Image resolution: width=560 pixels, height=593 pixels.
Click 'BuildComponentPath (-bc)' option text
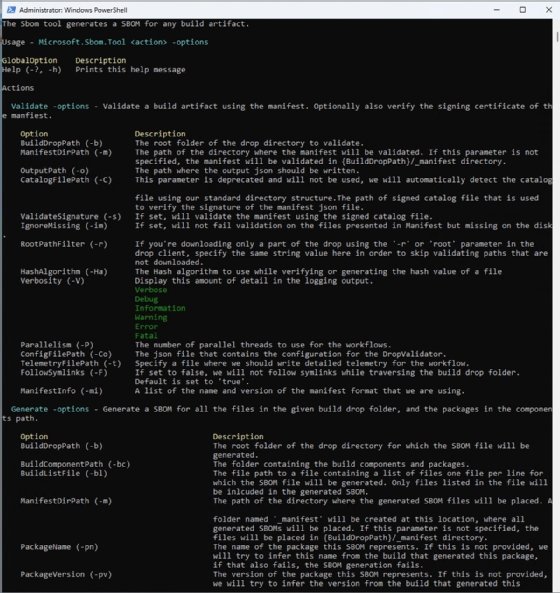coord(75,464)
